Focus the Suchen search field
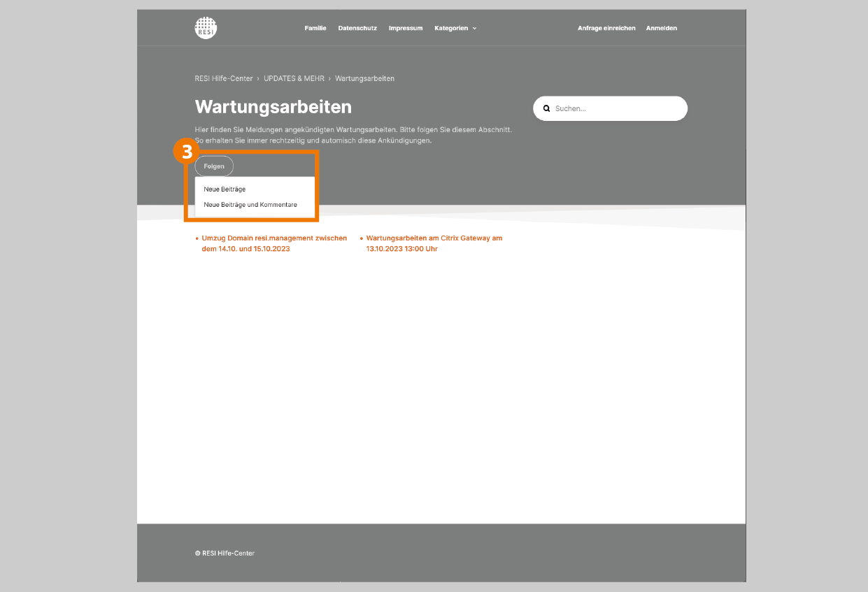The width and height of the screenshot is (868, 592). pos(616,109)
